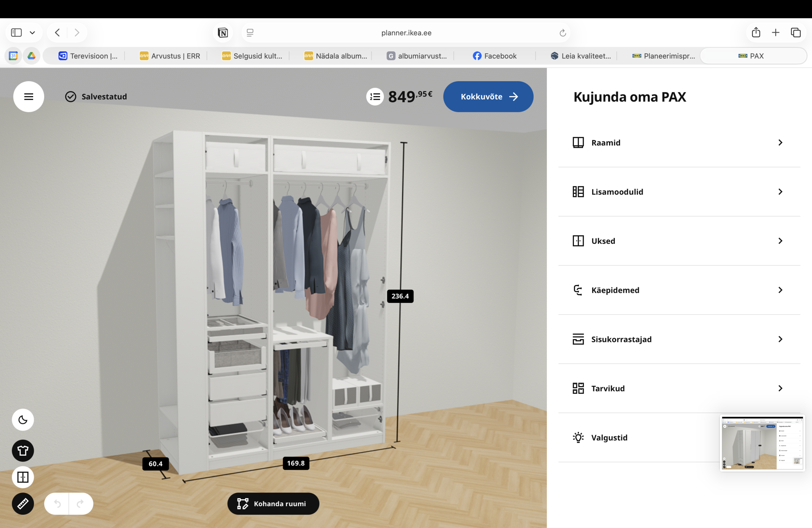Screen dimensions: 812x528
Task: Open the Tarvikud category
Action: [679, 388]
